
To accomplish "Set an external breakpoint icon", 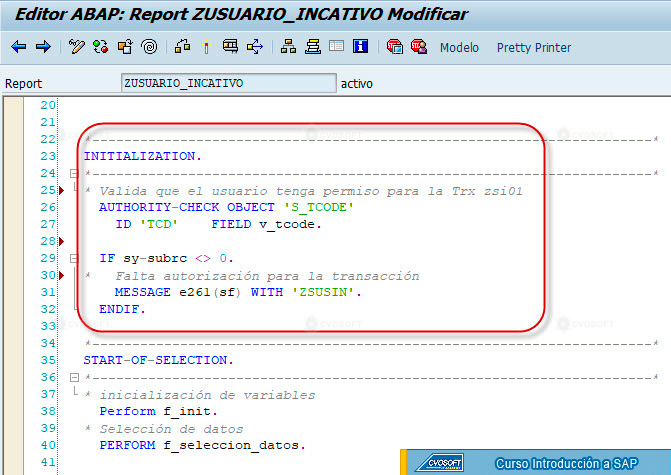I will pos(419,46).
